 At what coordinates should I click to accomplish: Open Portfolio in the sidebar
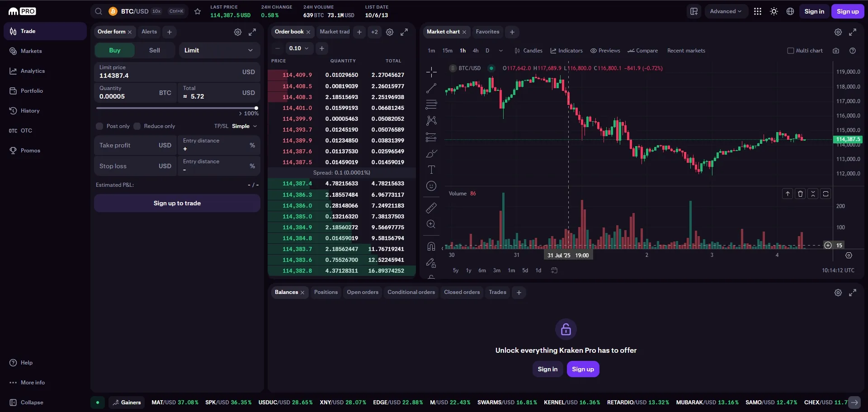click(45, 91)
